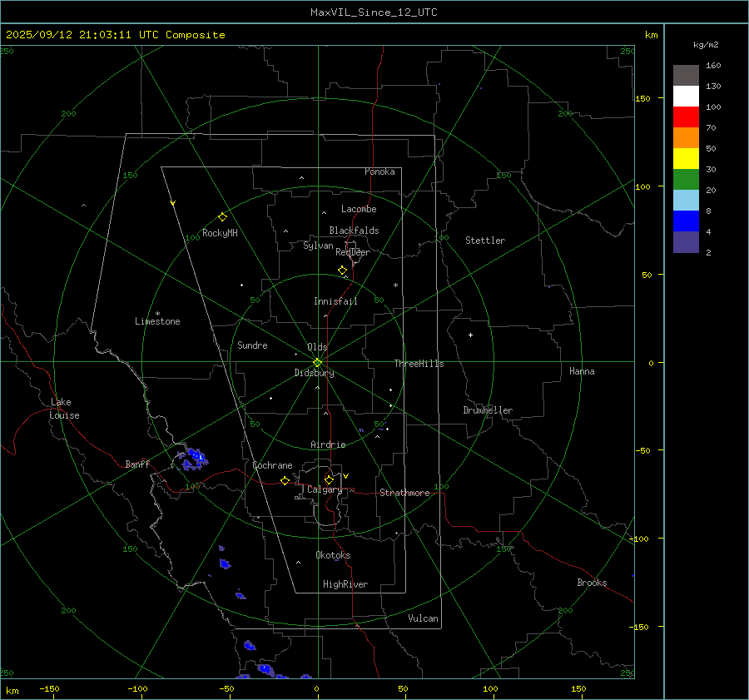Image resolution: width=749 pixels, height=700 pixels.
Task: Click the yellow diamond marker near Cochrane
Action: 285,481
